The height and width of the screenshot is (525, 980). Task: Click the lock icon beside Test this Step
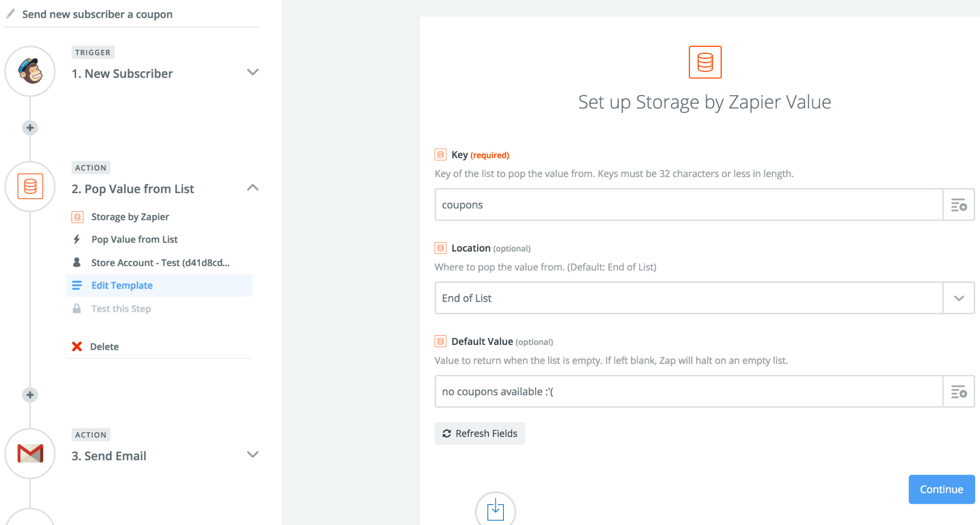click(77, 308)
